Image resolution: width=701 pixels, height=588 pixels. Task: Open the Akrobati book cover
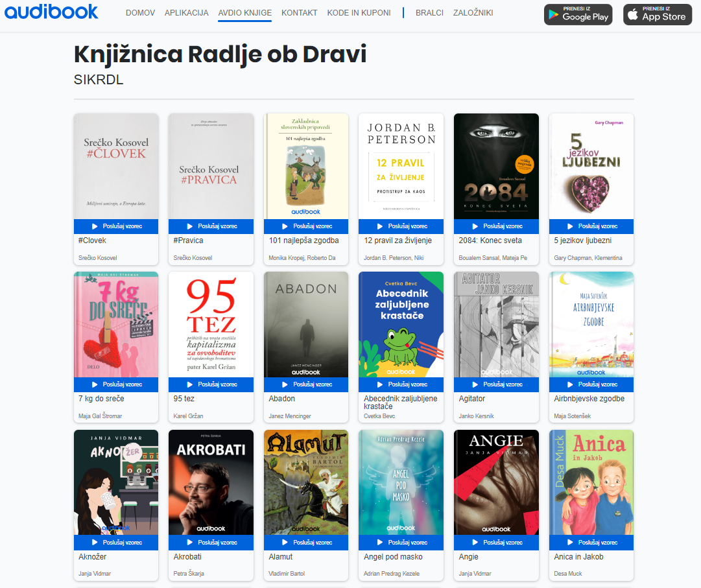pyautogui.click(x=211, y=482)
